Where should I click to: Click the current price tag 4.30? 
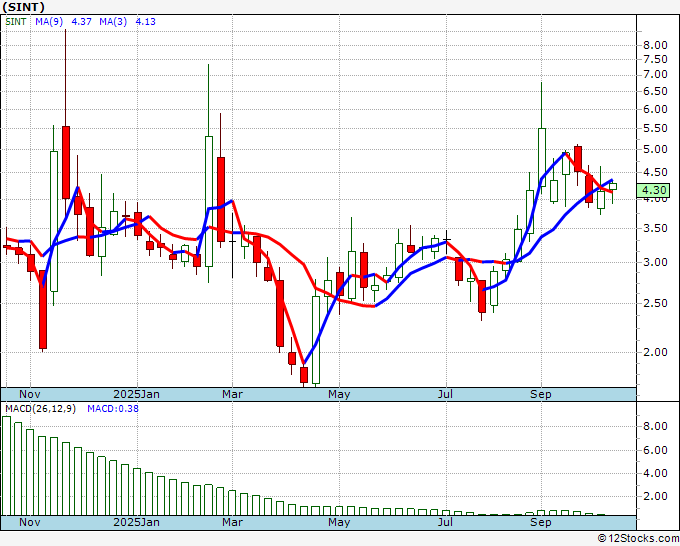pos(654,190)
